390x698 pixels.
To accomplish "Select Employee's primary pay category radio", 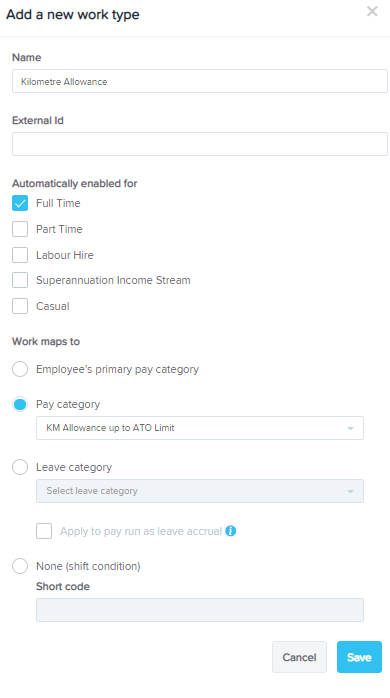I will pos(20,369).
